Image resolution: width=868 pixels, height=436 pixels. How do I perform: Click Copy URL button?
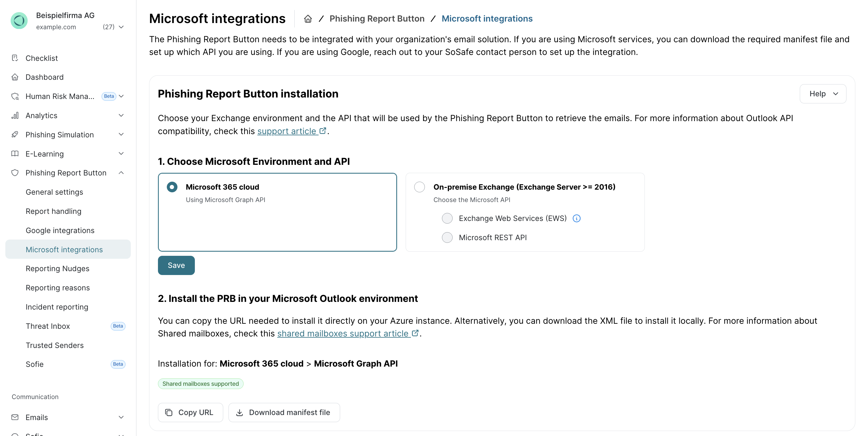point(190,412)
